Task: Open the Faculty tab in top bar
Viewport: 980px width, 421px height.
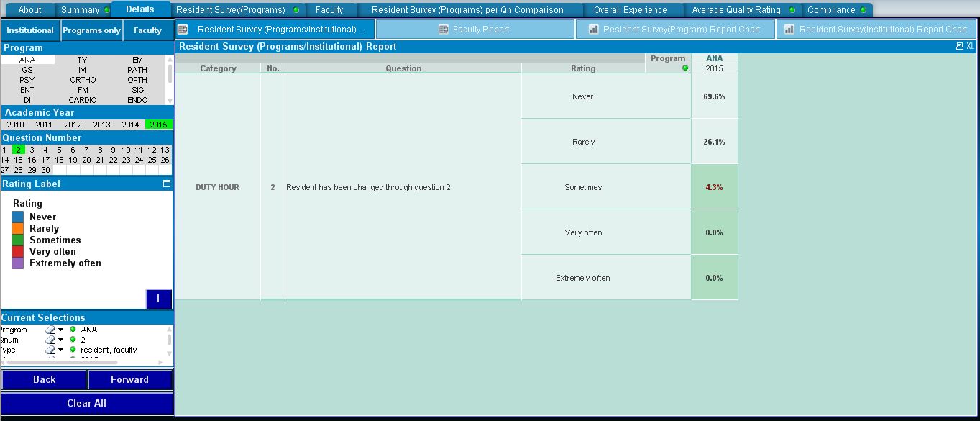Action: pyautogui.click(x=329, y=10)
